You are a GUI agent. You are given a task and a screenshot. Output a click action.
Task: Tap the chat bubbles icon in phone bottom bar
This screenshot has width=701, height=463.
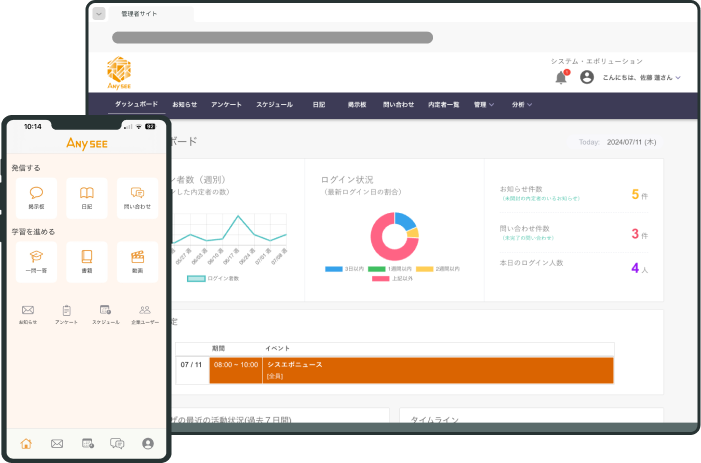(117, 443)
